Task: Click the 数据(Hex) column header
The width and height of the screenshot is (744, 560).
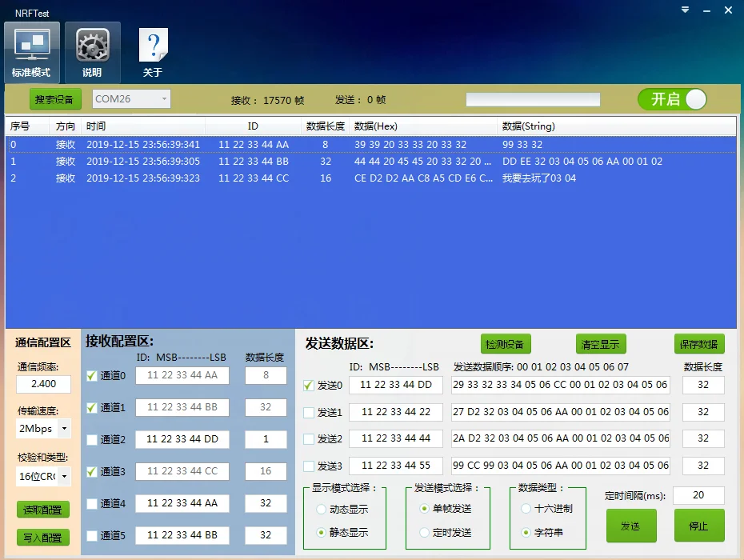Action: click(x=423, y=126)
